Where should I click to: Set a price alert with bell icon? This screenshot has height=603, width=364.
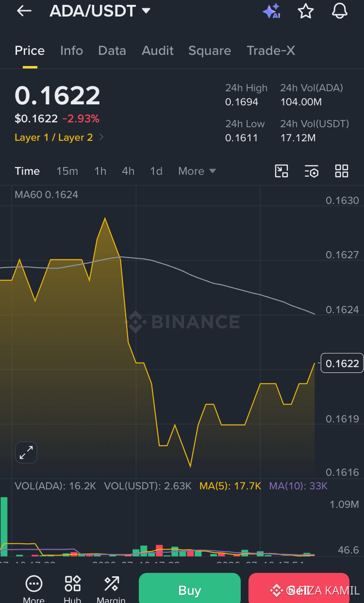(x=340, y=11)
